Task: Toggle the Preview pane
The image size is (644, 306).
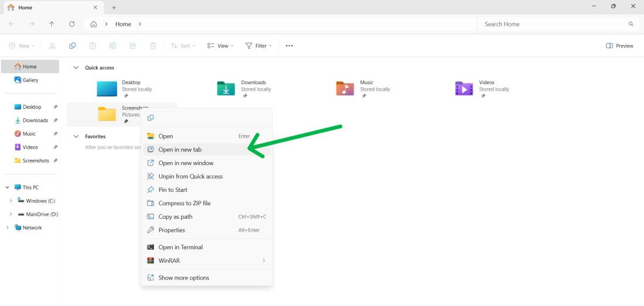Action: point(619,46)
